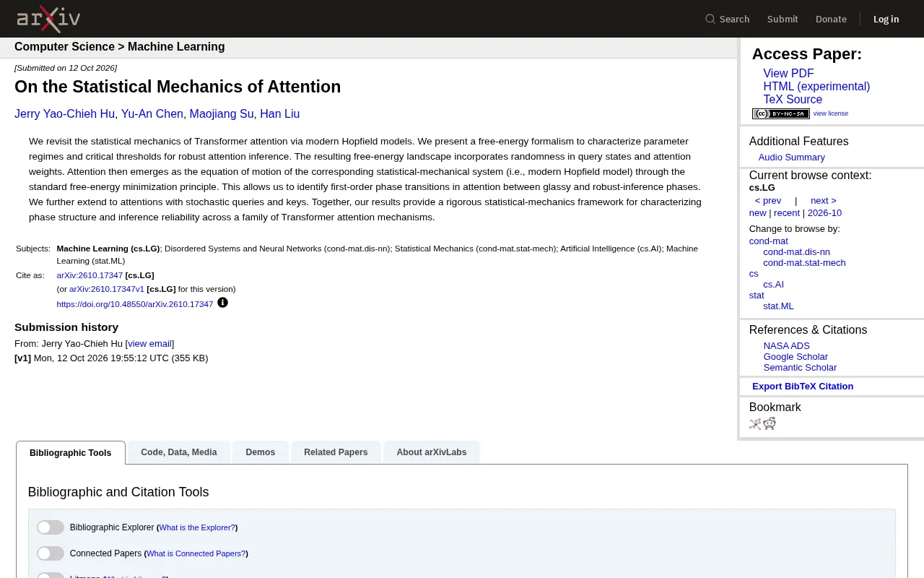Open Semantic Scholar link
Screen dimensions: 924x578
800,368
